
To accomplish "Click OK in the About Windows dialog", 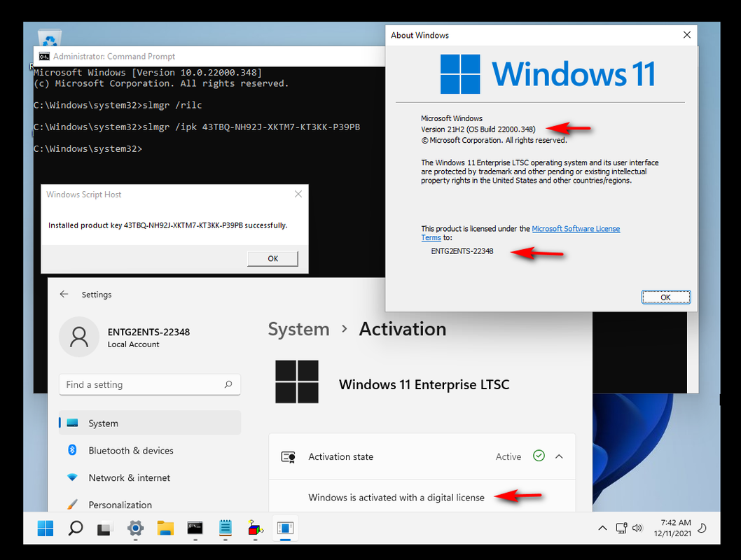I will [x=666, y=297].
